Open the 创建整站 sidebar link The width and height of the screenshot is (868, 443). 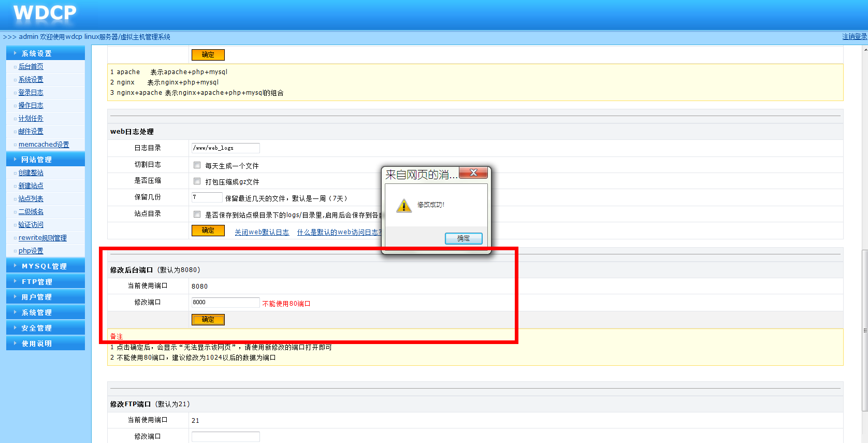click(x=31, y=173)
